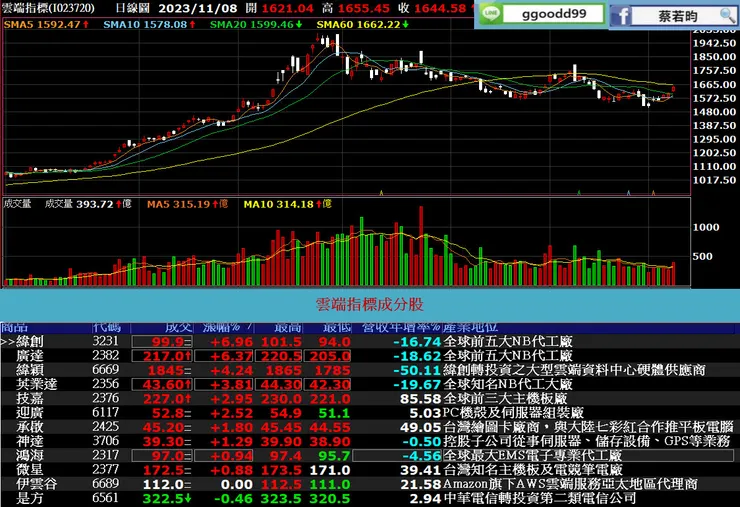Click the 最低 column header

click(x=337, y=327)
